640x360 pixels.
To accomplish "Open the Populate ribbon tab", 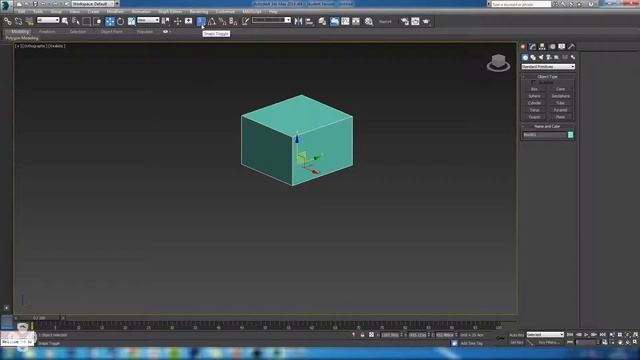I will click(144, 31).
